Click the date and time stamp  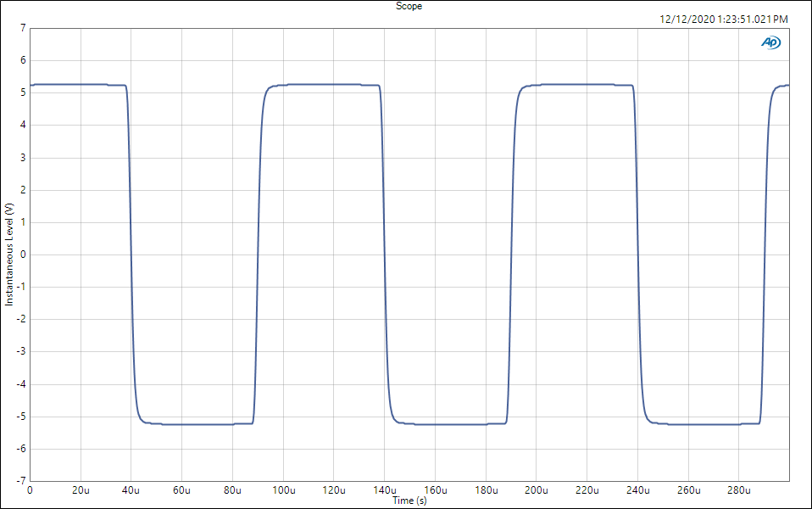(x=723, y=19)
